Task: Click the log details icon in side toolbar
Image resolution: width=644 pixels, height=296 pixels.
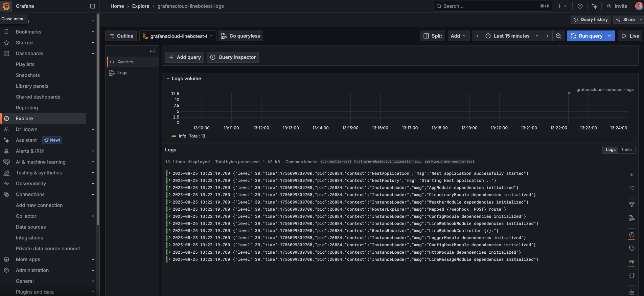Action: (632, 218)
